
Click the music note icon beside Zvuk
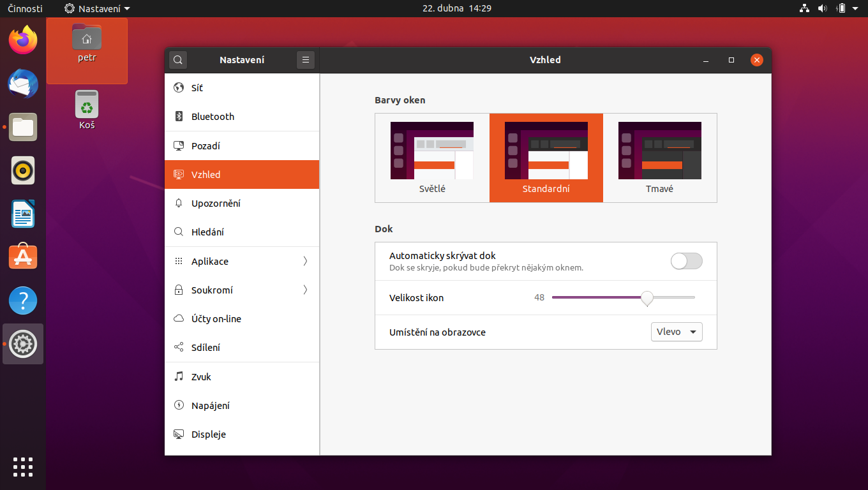pyautogui.click(x=179, y=377)
